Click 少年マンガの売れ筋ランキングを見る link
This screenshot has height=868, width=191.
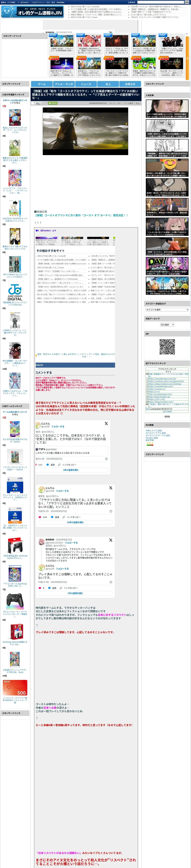click(x=15, y=101)
